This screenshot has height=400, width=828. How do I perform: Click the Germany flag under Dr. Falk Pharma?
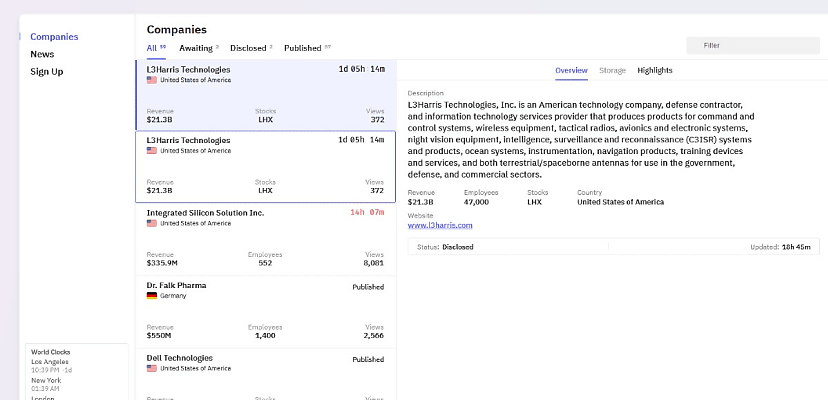point(152,296)
